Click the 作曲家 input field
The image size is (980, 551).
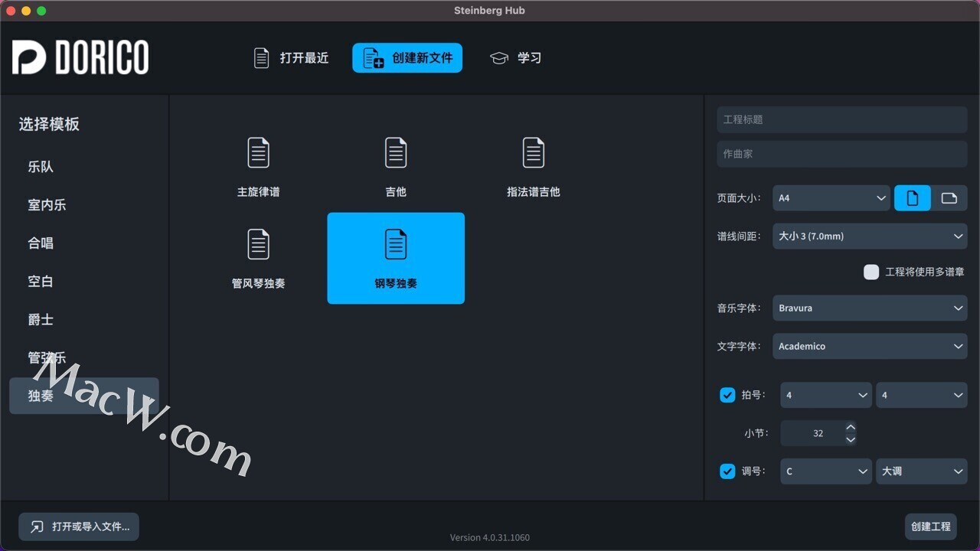[842, 154]
